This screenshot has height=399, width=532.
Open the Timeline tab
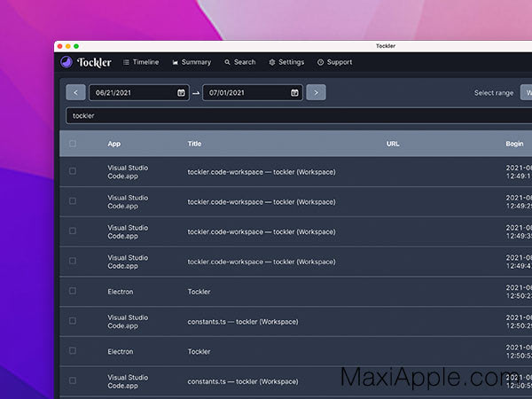click(141, 62)
